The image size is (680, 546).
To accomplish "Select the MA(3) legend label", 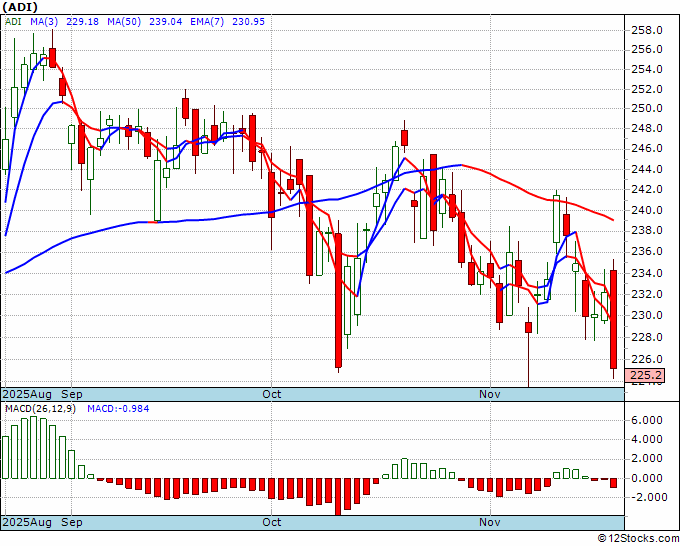I will 44,22.
